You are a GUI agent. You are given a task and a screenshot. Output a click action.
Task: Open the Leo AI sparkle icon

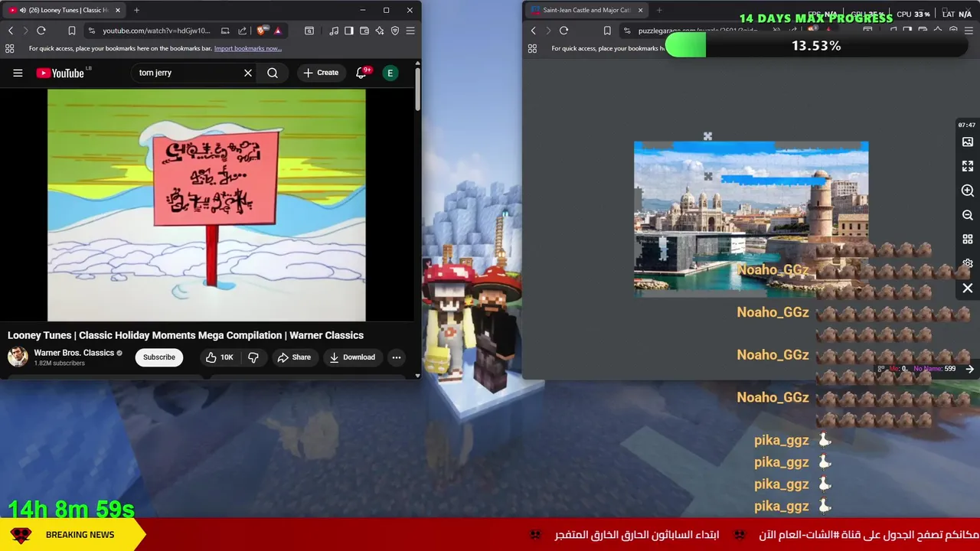(x=380, y=31)
